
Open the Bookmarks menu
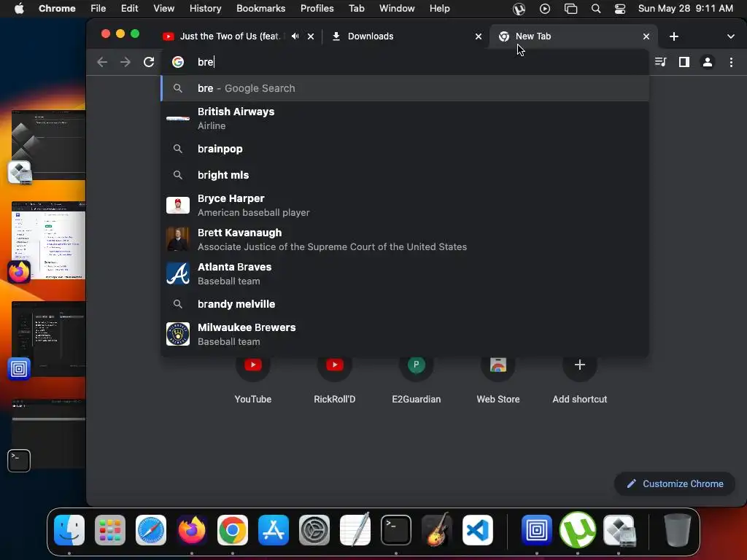260,9
